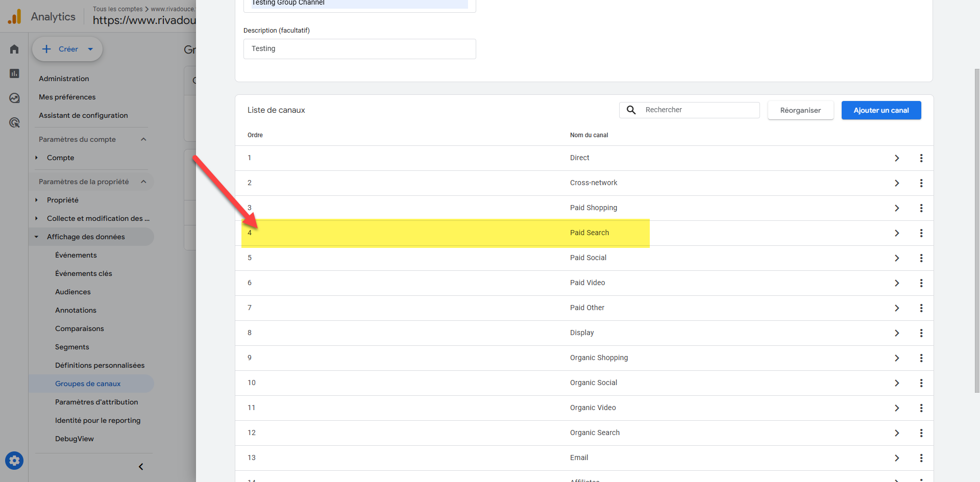Expand the Propriété tree item
980x482 pixels.
pyautogui.click(x=37, y=200)
